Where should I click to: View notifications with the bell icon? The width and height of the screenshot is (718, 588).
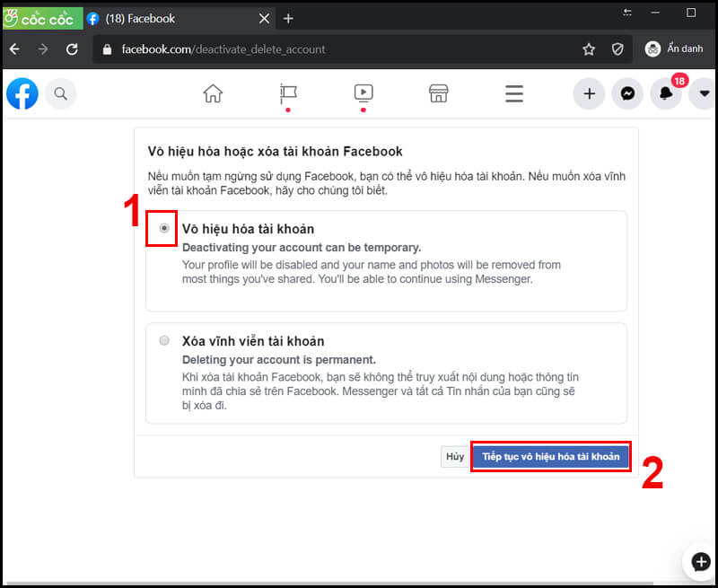coord(666,93)
